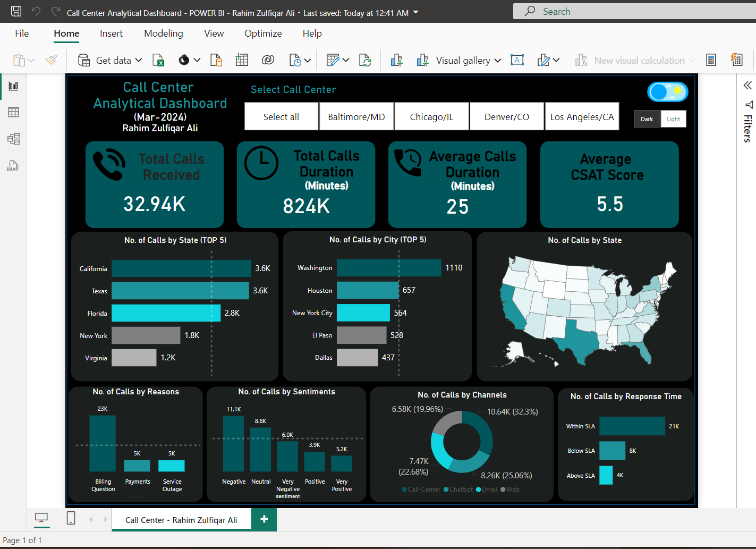Open Model view from the sidebar
The width and height of the screenshot is (756, 549).
coord(12,139)
